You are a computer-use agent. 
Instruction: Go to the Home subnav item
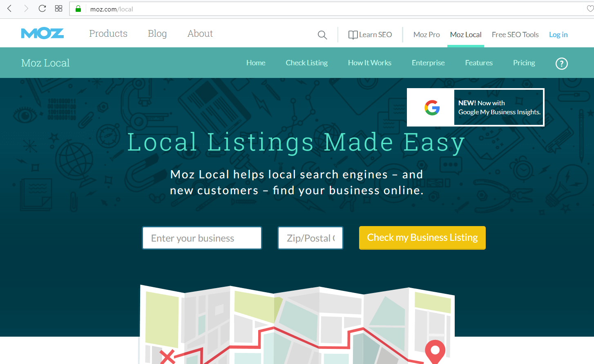pyautogui.click(x=256, y=63)
